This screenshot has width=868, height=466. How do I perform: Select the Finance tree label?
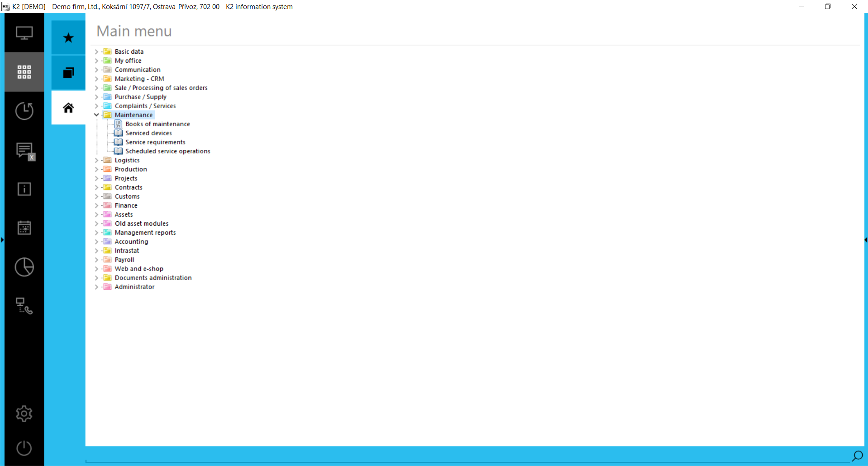[126, 205]
